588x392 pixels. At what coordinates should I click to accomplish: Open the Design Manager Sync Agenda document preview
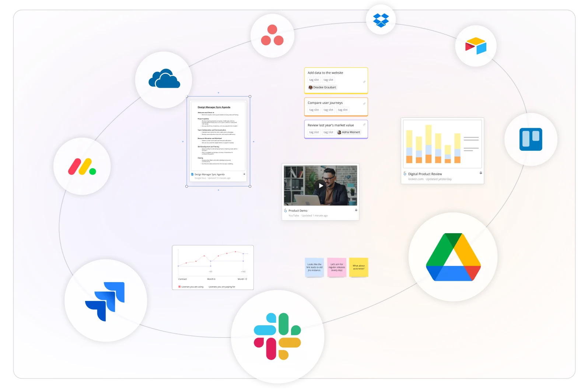tap(218, 136)
